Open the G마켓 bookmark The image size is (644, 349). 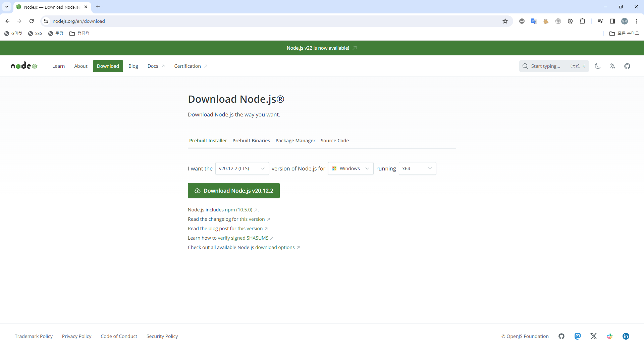13,33
